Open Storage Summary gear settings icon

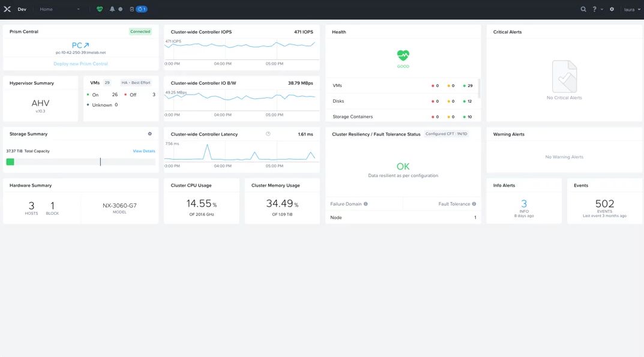(150, 134)
